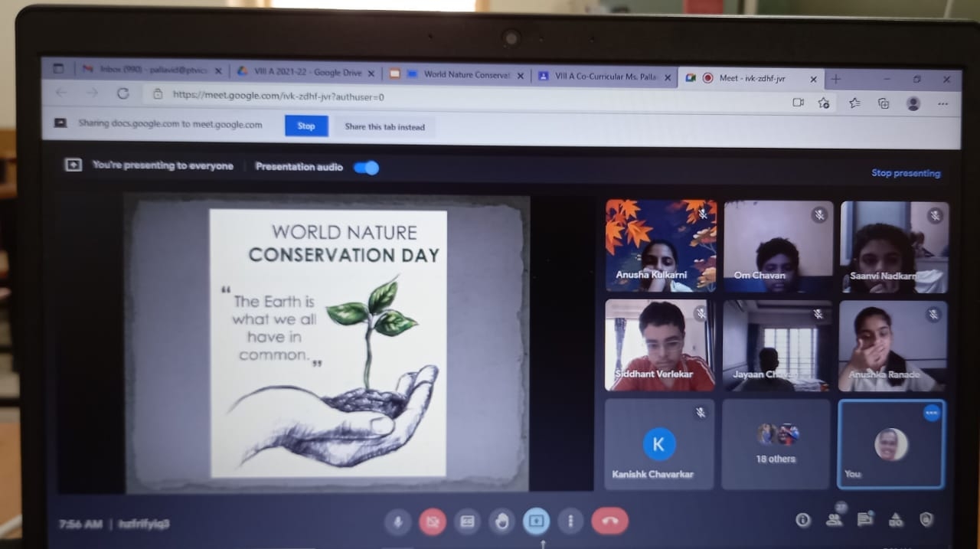Open the Activities panel icon
The image size is (980, 549).
pyautogui.click(x=896, y=521)
